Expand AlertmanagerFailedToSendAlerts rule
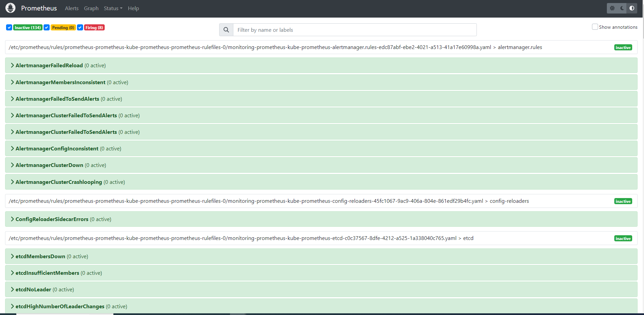Screen dimensions: 644x315 pyautogui.click(x=321, y=99)
